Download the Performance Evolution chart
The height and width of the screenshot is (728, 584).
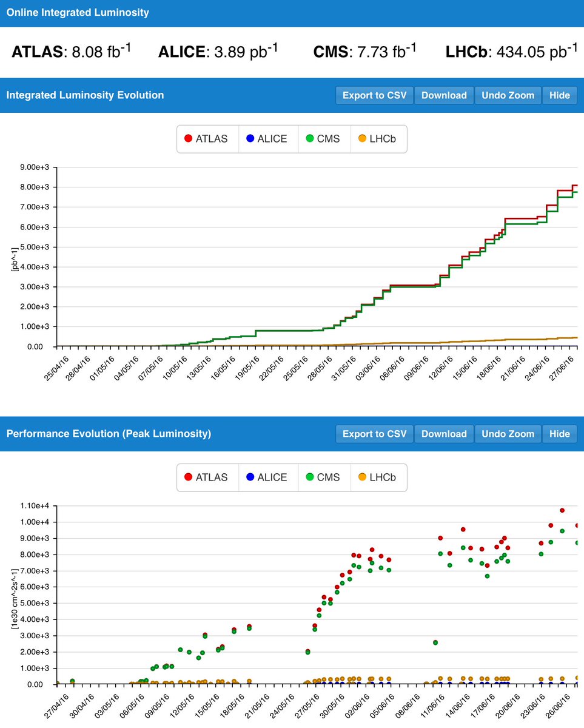(444, 434)
